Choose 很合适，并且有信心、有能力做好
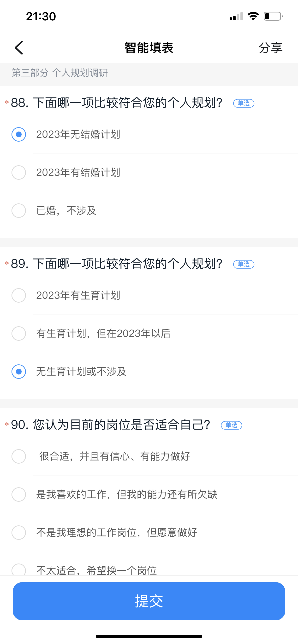Image resolution: width=298 pixels, height=644 pixels. tap(19, 456)
